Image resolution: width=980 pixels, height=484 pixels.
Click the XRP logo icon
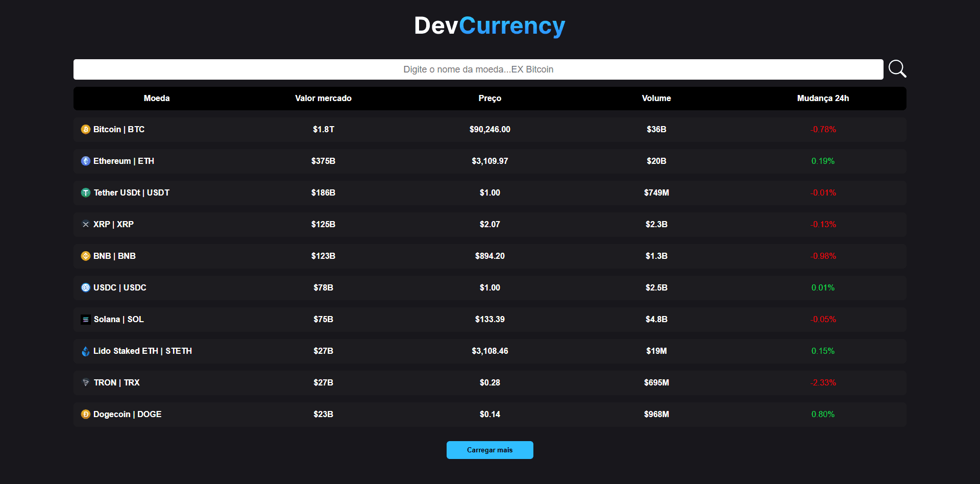point(86,225)
